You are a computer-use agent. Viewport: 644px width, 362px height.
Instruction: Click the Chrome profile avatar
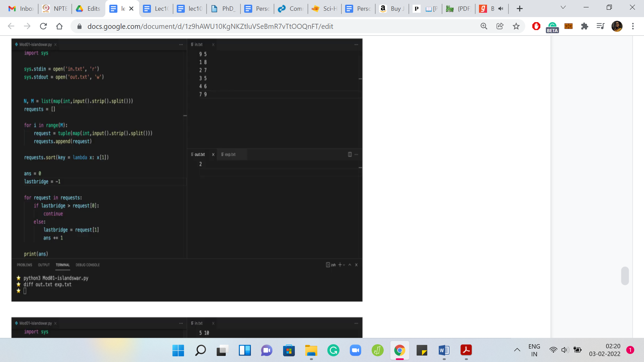click(617, 26)
